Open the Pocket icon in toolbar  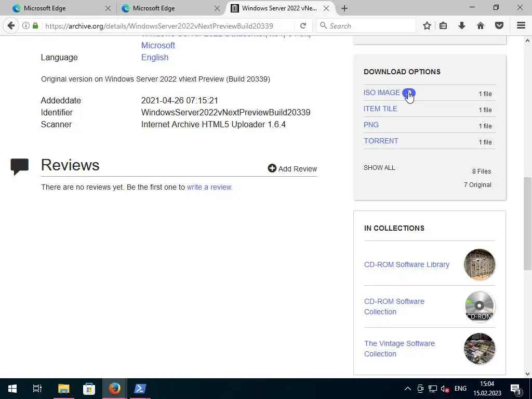[499, 26]
